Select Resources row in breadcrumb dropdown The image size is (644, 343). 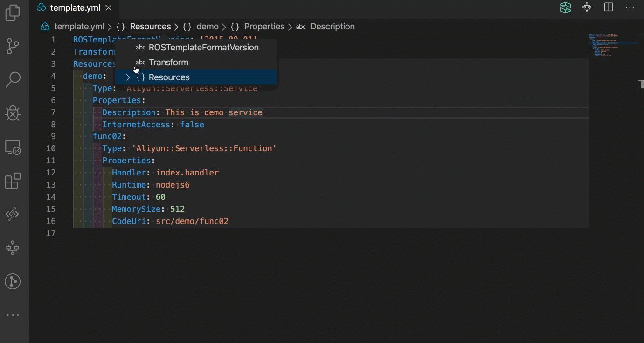[196, 77]
